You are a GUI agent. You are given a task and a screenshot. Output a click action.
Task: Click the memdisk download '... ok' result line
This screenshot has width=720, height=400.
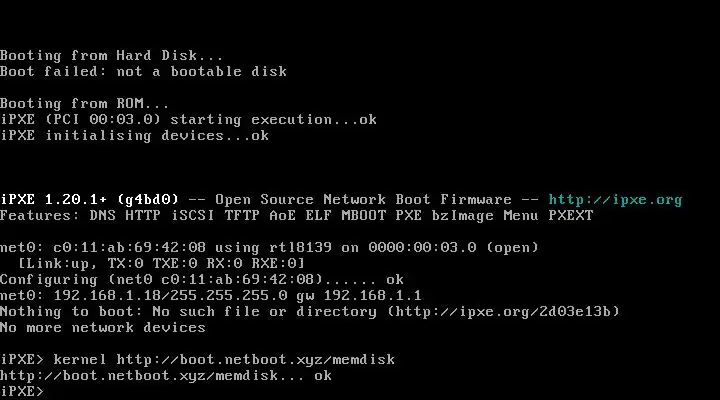tap(166, 376)
